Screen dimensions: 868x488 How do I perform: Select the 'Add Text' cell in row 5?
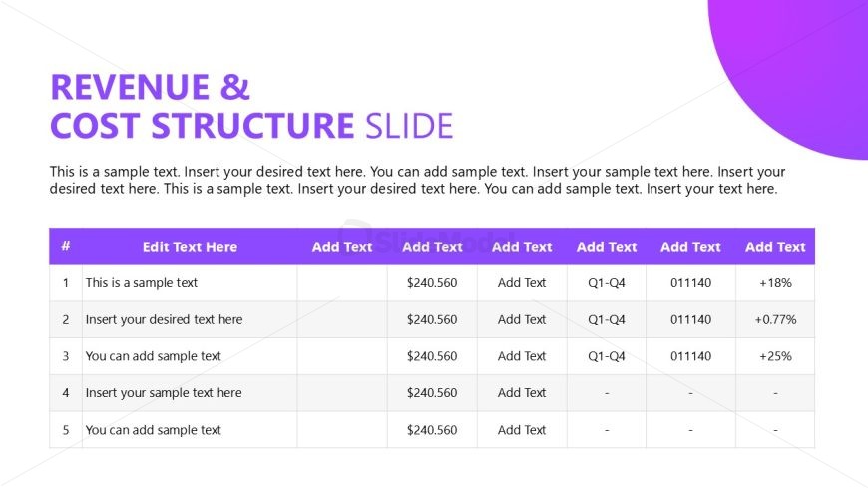pos(522,430)
